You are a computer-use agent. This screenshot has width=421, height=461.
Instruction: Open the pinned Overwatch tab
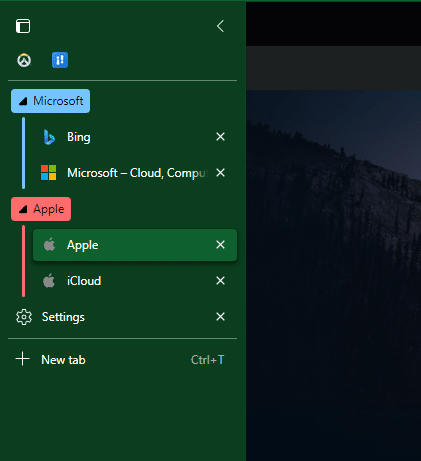[x=24, y=60]
